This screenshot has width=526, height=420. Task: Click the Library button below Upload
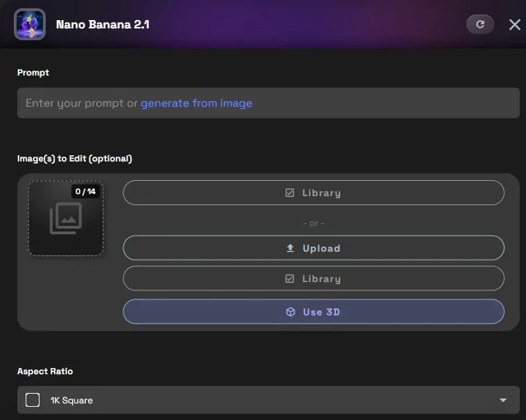[313, 279]
